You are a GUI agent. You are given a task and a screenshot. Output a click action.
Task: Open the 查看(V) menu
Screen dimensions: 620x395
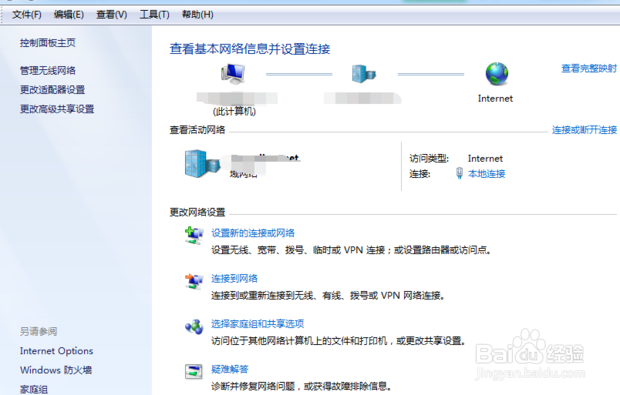(x=112, y=15)
